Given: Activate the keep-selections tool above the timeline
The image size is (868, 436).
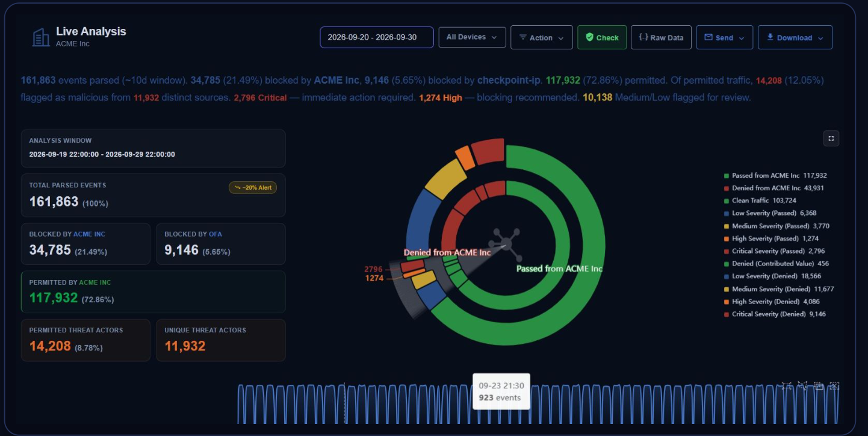Looking at the screenshot, I should tap(818, 386).
